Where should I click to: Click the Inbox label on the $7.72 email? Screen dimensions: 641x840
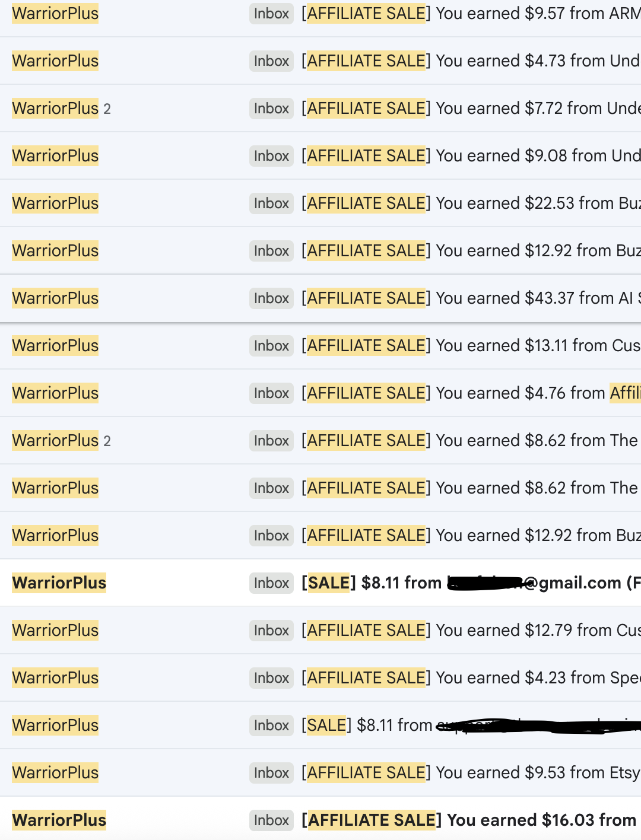[271, 109]
